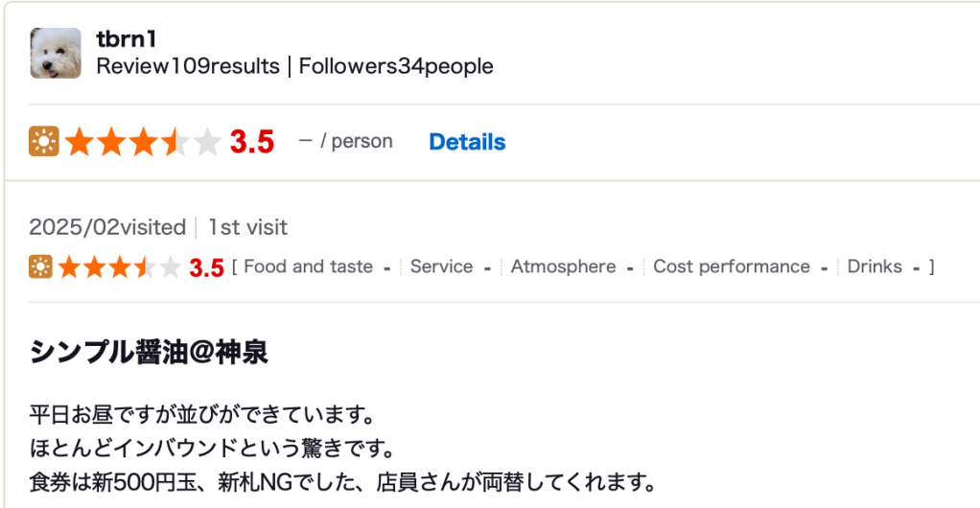Screen dimensions: 980x508
Task: Open the blue Details link
Action: tap(467, 142)
